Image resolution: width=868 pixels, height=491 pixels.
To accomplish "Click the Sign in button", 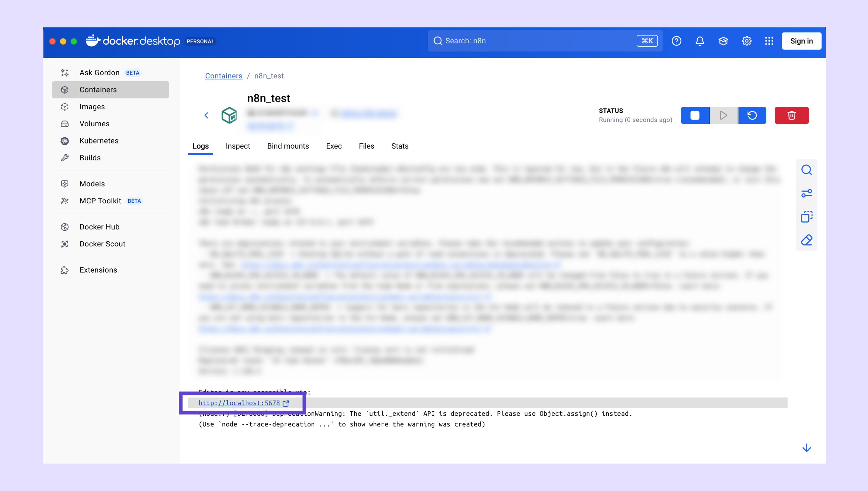I will pos(801,41).
